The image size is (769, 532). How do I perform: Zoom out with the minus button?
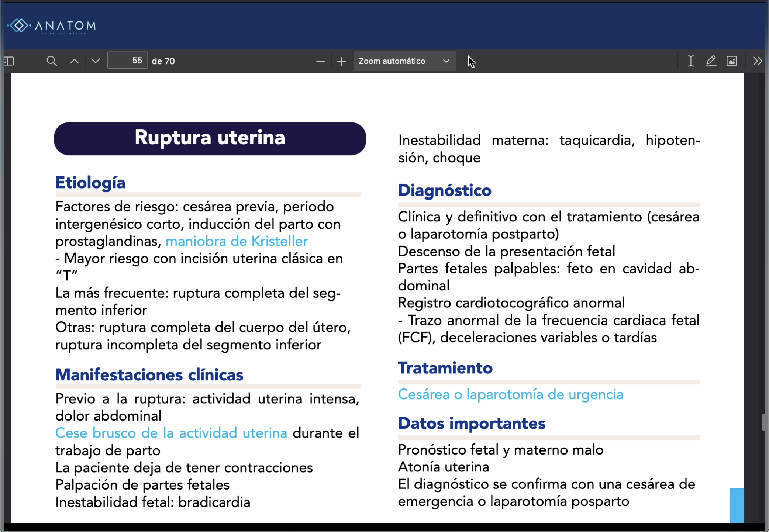click(320, 61)
